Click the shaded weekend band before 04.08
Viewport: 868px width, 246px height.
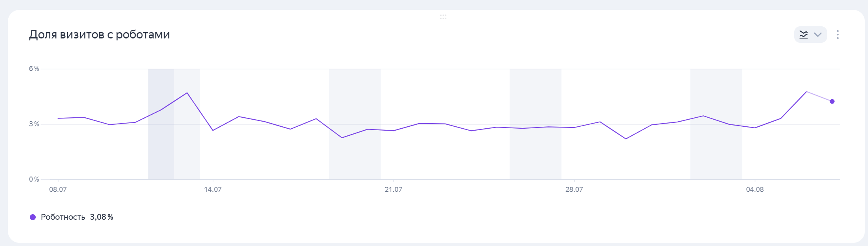[716, 157]
